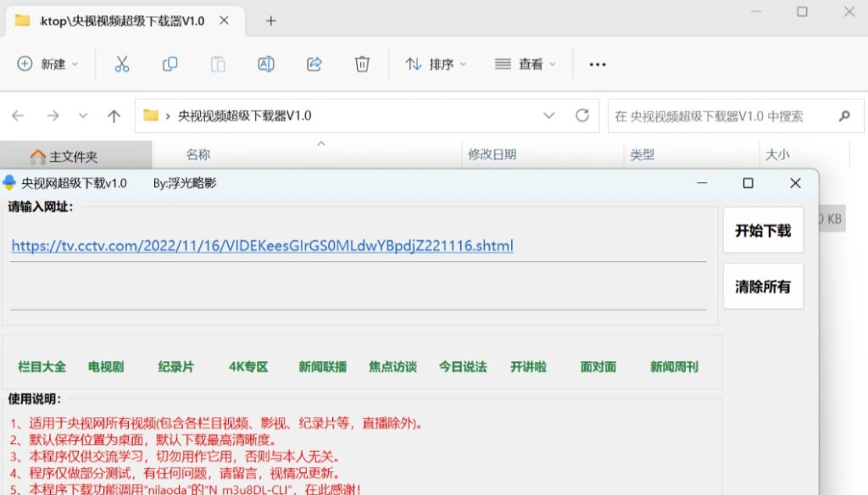Navigate back with the left arrow
This screenshot has height=495, width=868.
coord(19,115)
